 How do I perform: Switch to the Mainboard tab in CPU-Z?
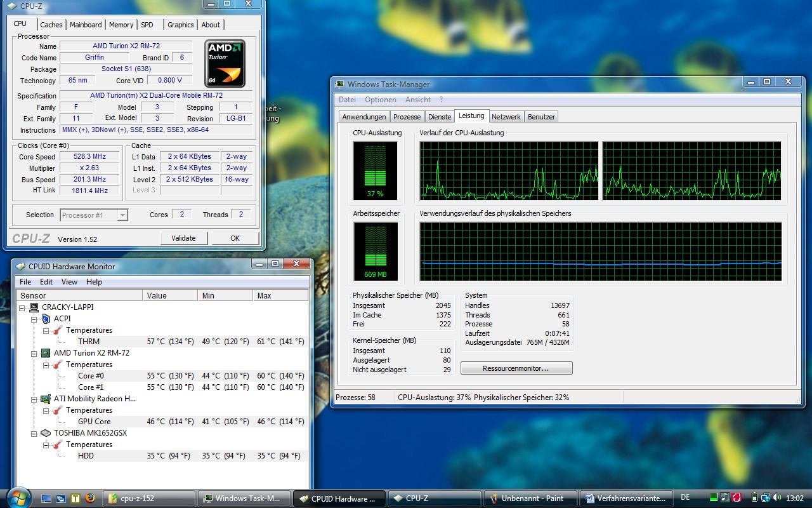point(86,25)
